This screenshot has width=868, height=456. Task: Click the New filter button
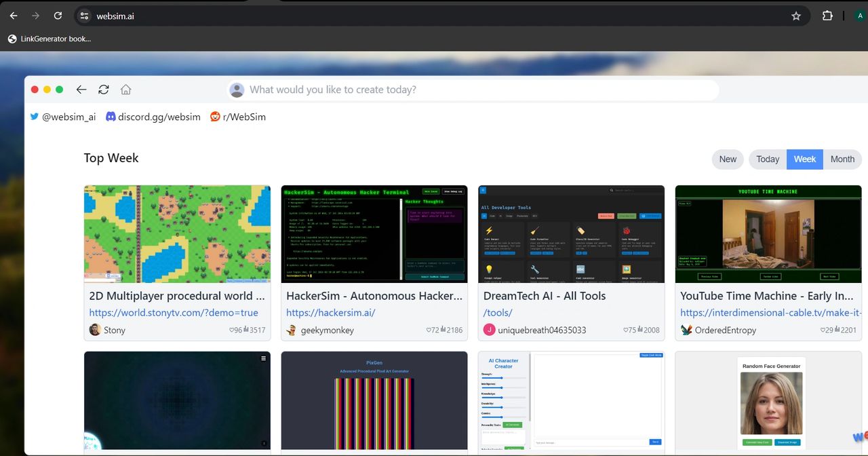point(727,159)
